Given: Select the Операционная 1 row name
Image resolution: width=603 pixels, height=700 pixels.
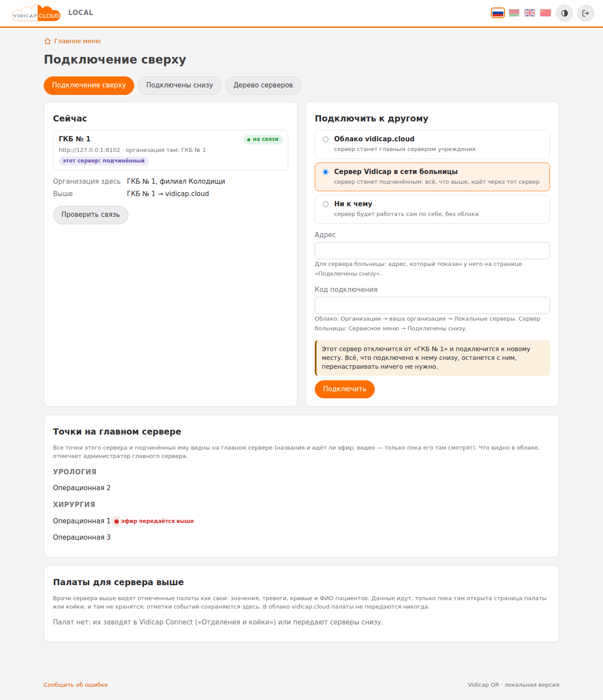Looking at the screenshot, I should tap(82, 521).
